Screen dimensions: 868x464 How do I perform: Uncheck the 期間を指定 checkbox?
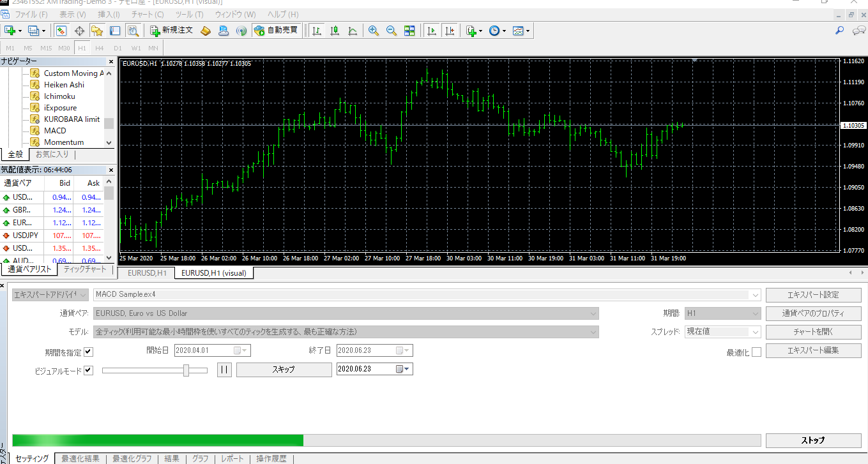point(88,352)
